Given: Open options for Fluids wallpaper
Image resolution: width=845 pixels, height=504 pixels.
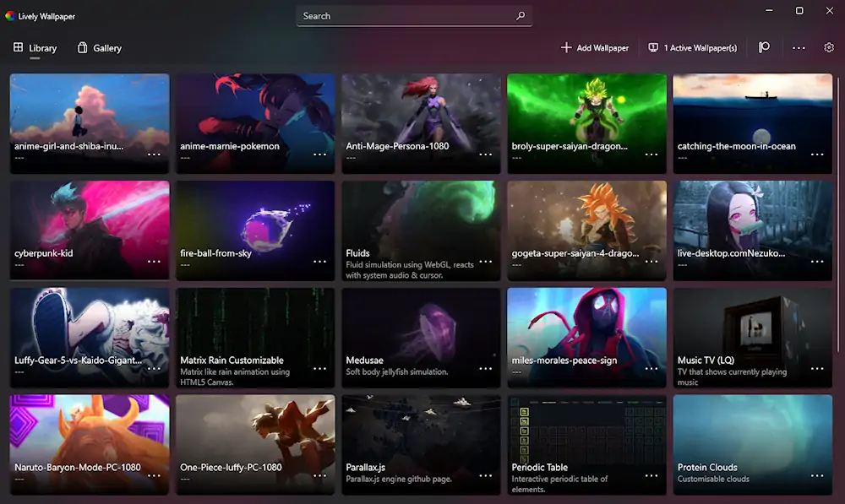Looking at the screenshot, I should click(486, 262).
